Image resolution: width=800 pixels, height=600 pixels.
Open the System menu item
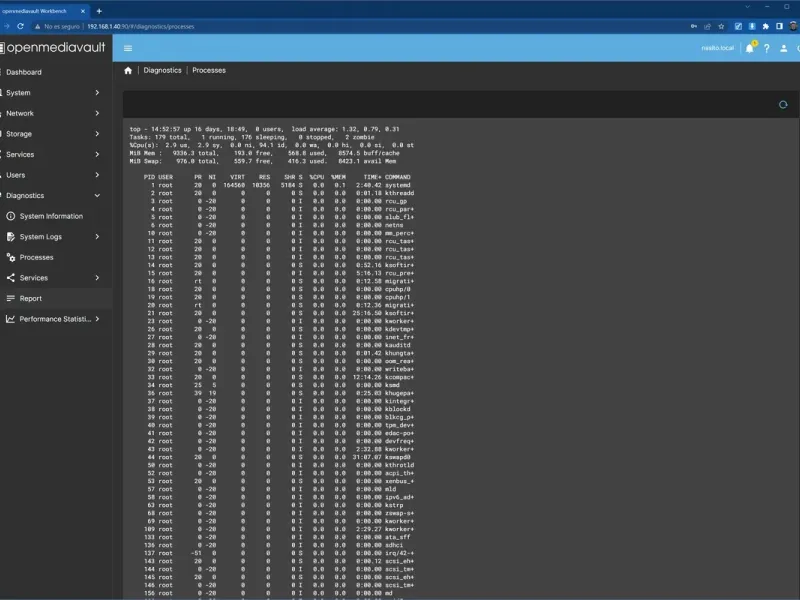tap(56, 92)
